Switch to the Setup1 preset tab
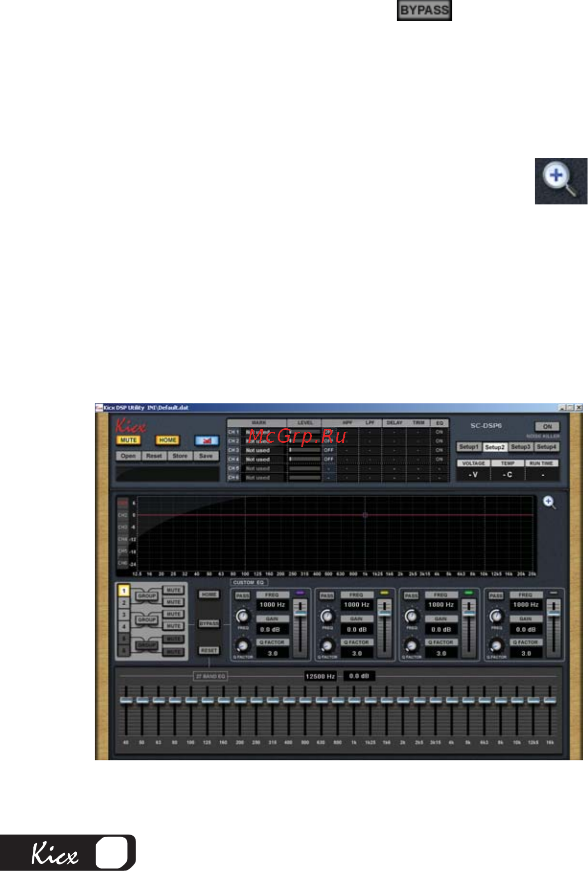The image size is (588, 871). point(469,447)
